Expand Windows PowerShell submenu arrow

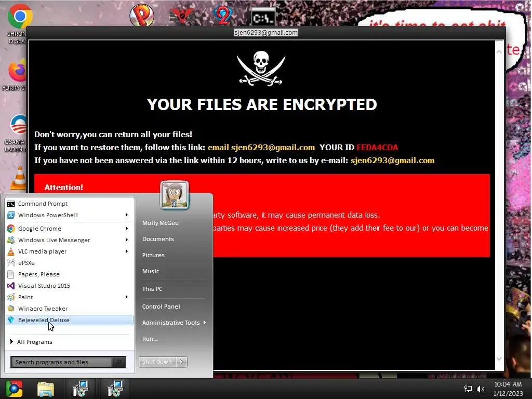(x=127, y=215)
